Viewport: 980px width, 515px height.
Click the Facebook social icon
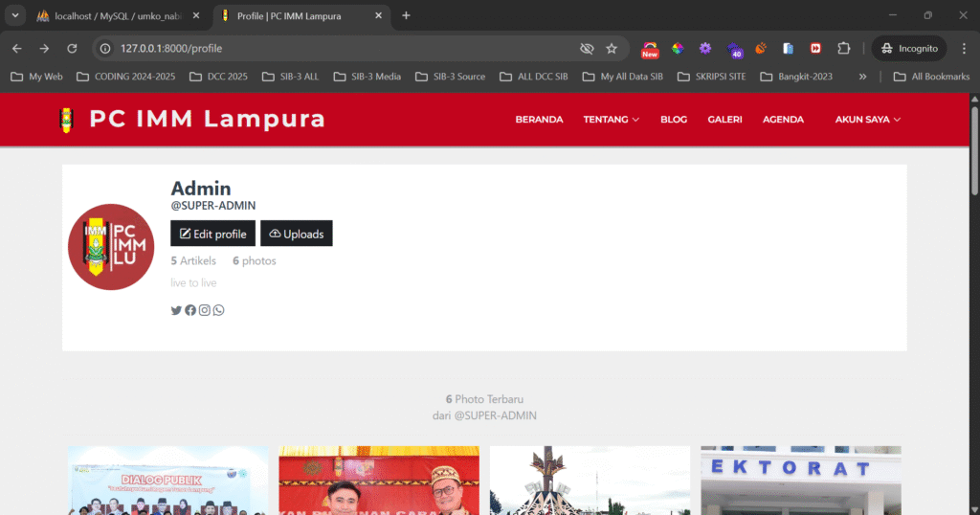(x=190, y=310)
